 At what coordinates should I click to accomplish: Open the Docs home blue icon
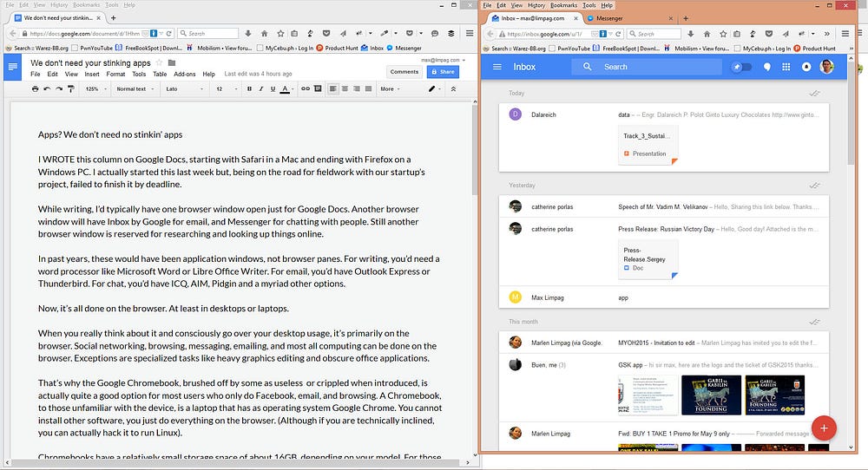pyautogui.click(x=13, y=67)
